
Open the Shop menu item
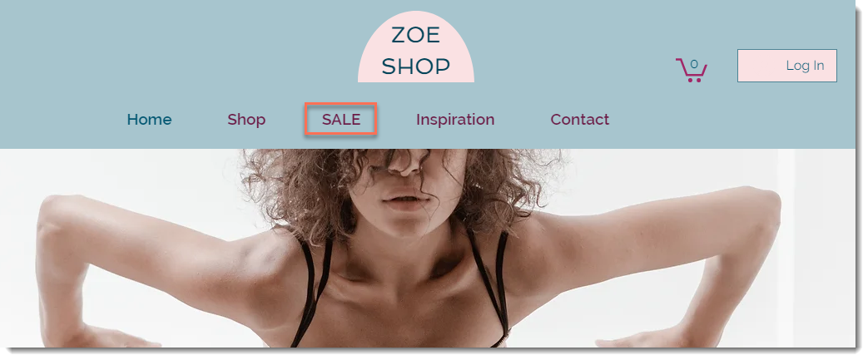[x=246, y=120]
